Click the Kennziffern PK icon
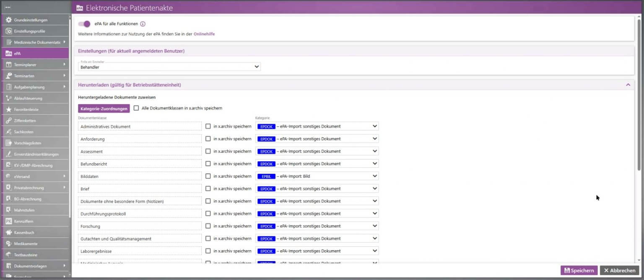The width and height of the screenshot is (644, 280). 8,221
